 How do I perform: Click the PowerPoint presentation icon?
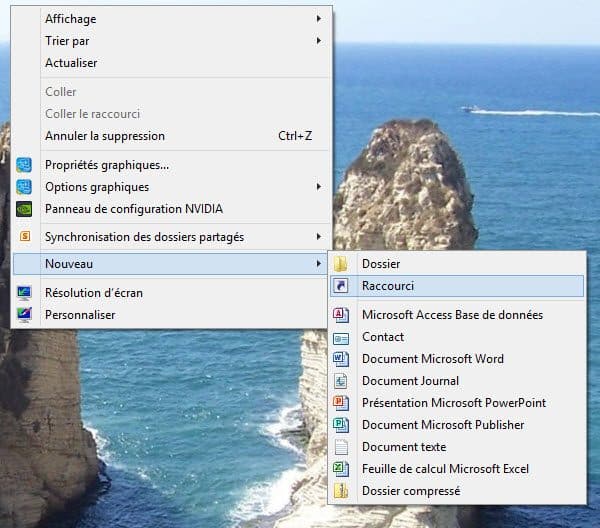(341, 403)
